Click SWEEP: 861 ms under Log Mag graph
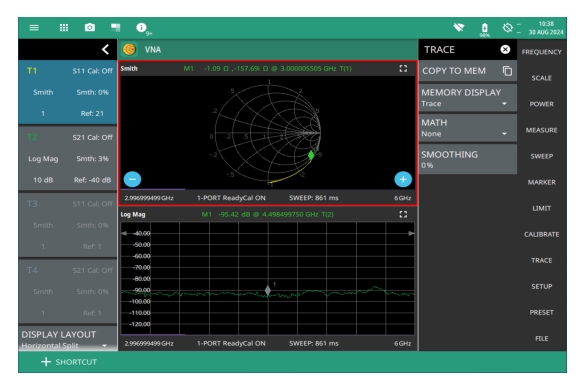This screenshot has height=387, width=583. pyautogui.click(x=314, y=344)
